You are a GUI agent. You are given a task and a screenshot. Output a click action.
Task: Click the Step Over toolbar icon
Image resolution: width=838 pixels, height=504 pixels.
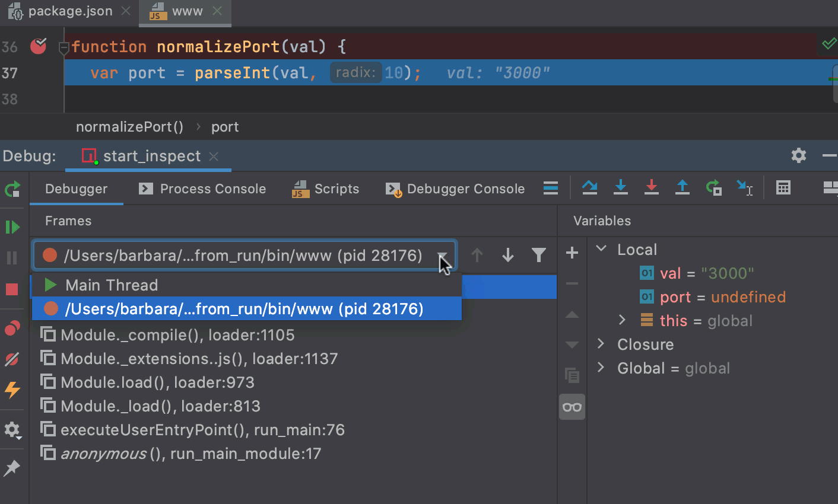pos(589,188)
